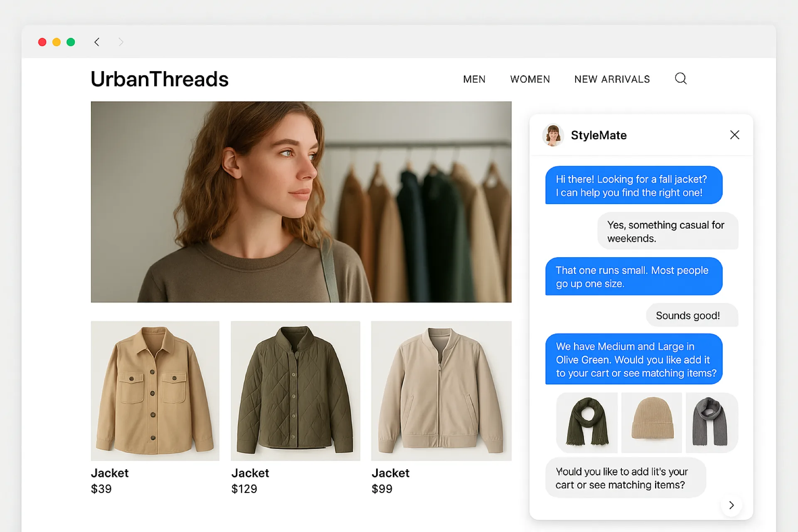Click the forward navigation arrow
Screen dimensions: 798x532
point(121,42)
